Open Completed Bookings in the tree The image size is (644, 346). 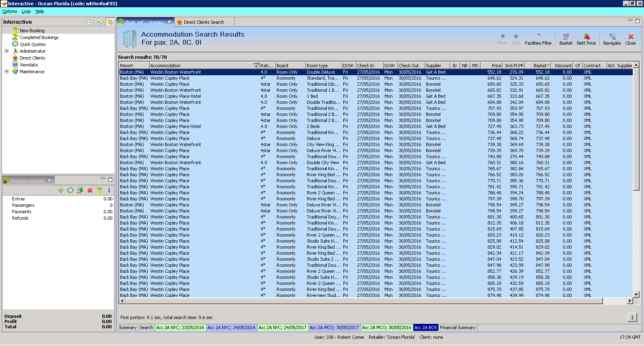tap(39, 37)
